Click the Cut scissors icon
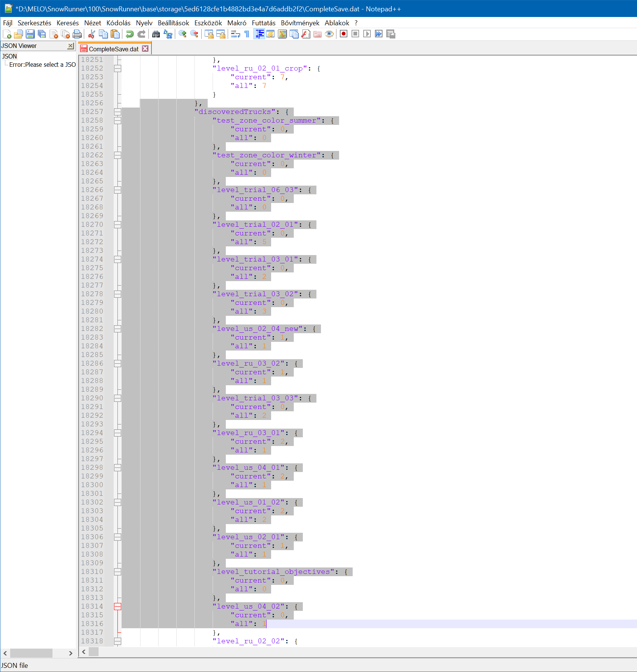Image resolution: width=637 pixels, height=672 pixels. point(91,34)
